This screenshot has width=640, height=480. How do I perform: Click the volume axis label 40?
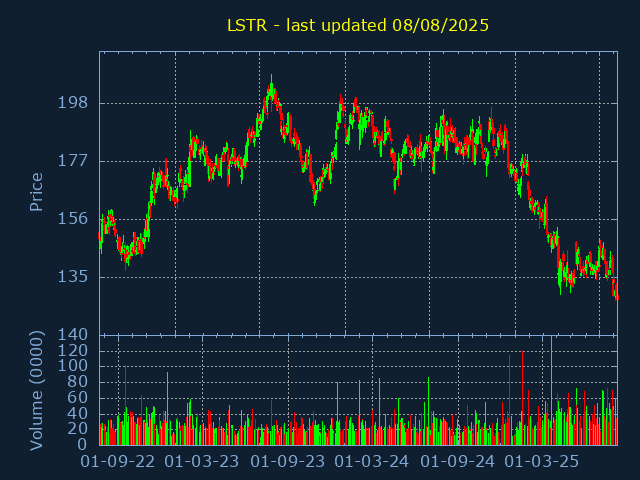(78, 413)
